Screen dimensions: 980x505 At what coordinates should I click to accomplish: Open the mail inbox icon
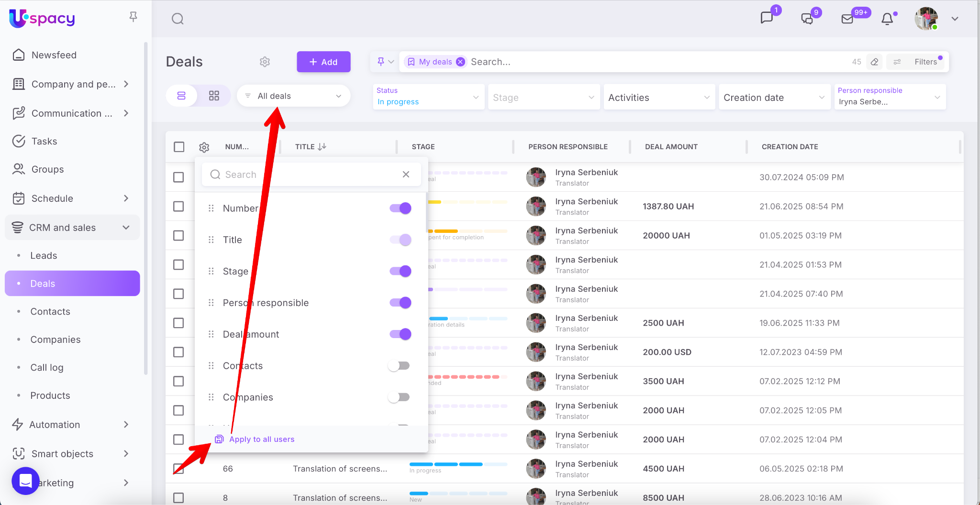point(847,19)
